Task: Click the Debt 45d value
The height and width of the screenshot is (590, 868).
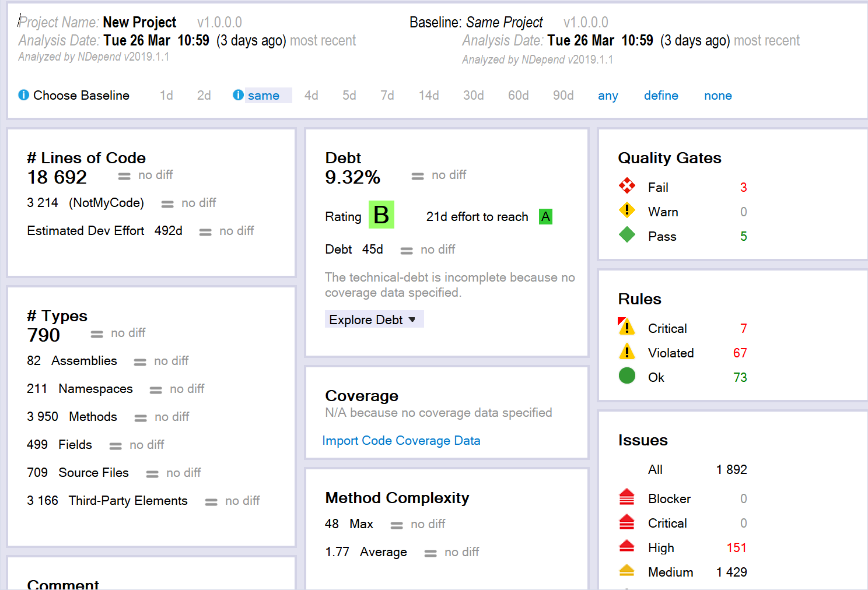Action: click(354, 250)
